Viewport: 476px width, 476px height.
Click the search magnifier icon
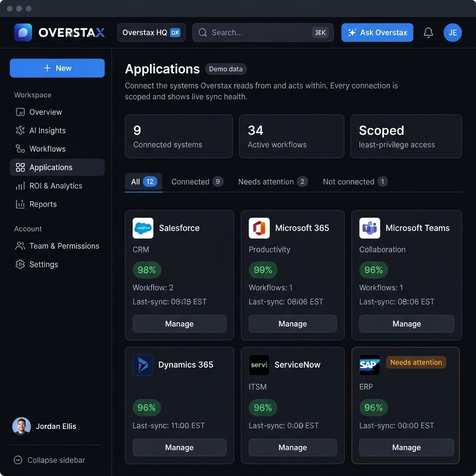[203, 33]
